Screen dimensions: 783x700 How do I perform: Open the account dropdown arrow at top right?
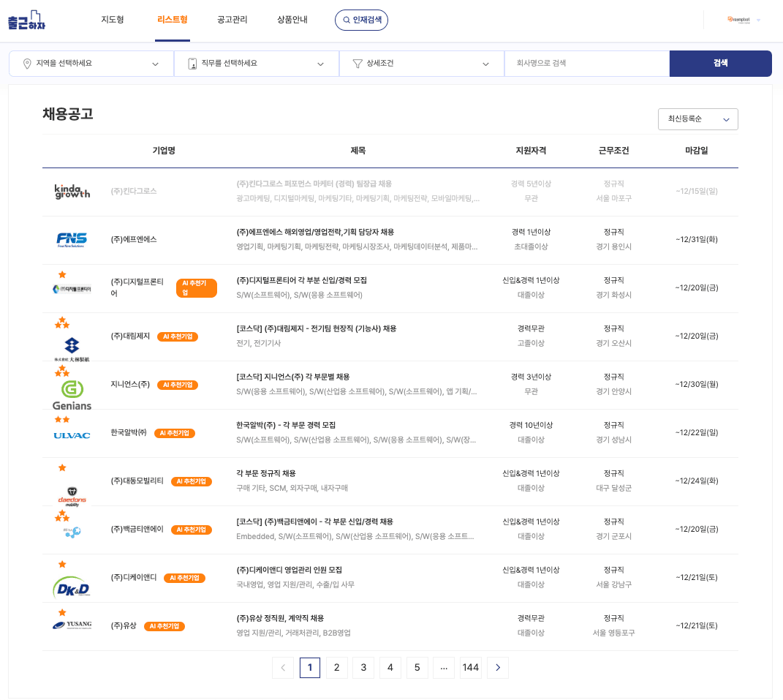(759, 20)
